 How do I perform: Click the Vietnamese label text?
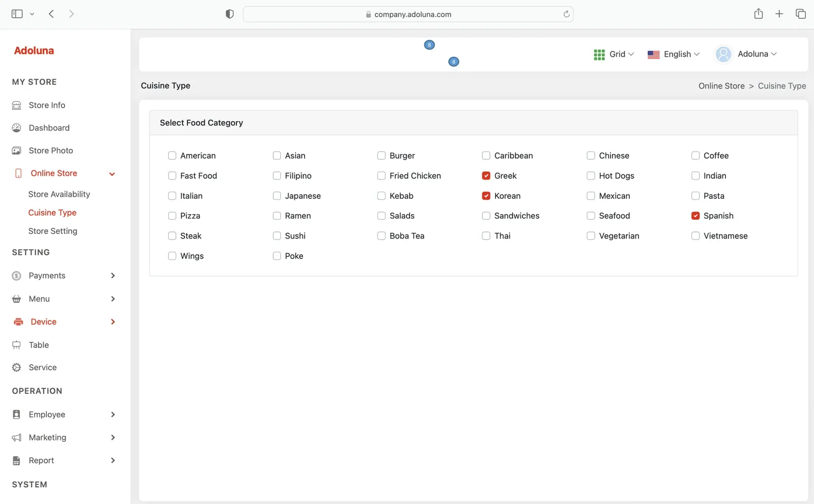[725, 236]
